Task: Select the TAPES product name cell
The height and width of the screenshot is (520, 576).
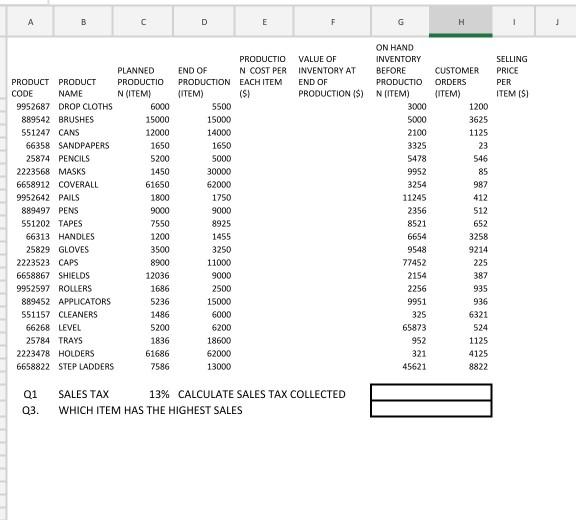Action: [70, 224]
